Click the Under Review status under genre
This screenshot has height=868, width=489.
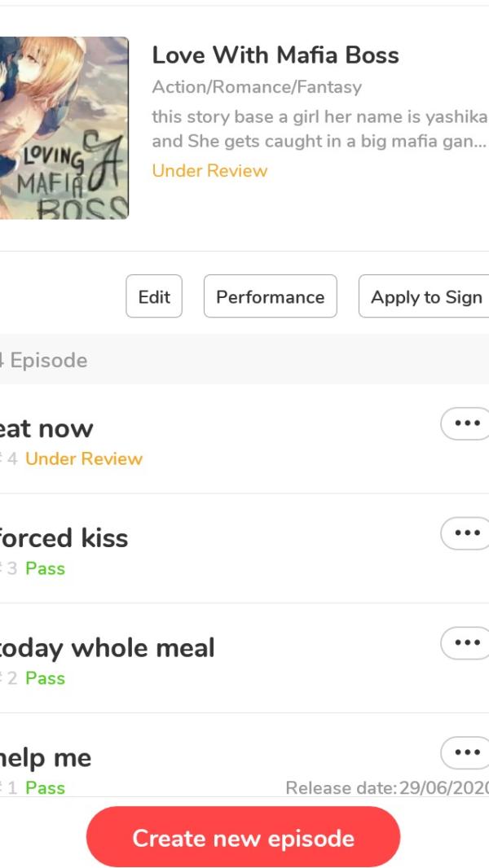point(210,170)
